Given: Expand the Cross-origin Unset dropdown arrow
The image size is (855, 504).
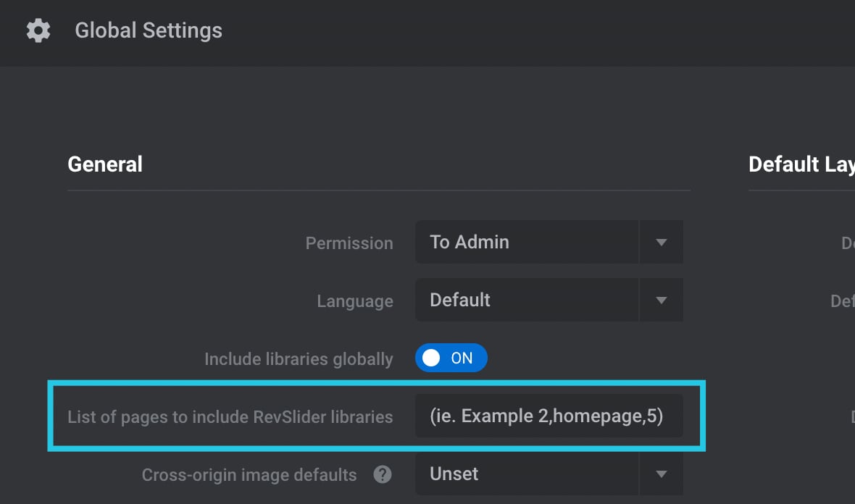Looking at the screenshot, I should coord(662,474).
